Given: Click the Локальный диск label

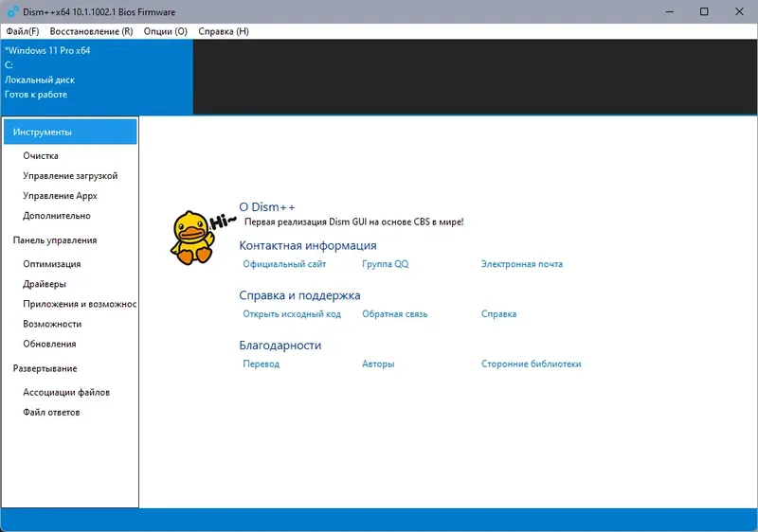Looking at the screenshot, I should (40, 80).
